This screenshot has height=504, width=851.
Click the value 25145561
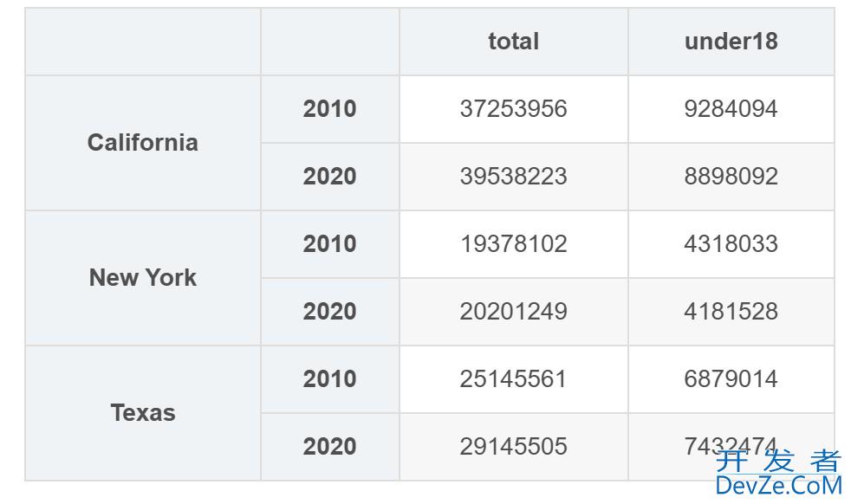coord(513,379)
